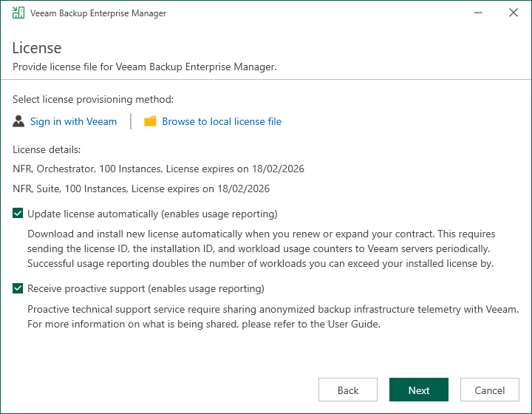Click the person icon beside Sign in with Veeam
Viewport: 532px width, 414px height.
click(x=18, y=121)
